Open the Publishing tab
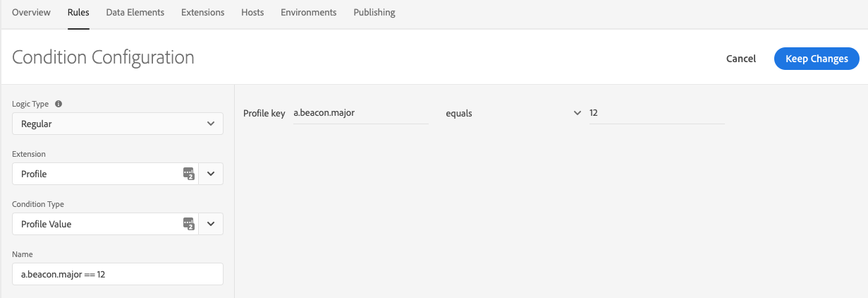The height and width of the screenshot is (298, 868). coord(374,13)
